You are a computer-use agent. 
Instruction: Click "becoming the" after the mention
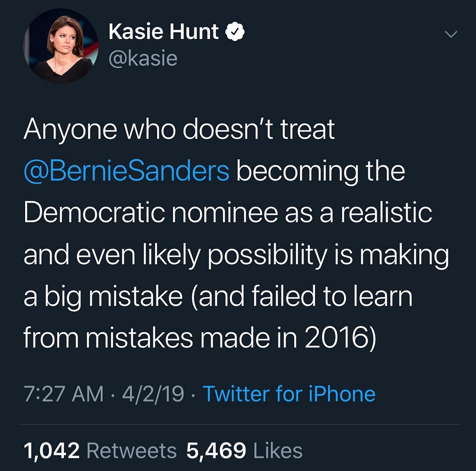pyautogui.click(x=321, y=171)
